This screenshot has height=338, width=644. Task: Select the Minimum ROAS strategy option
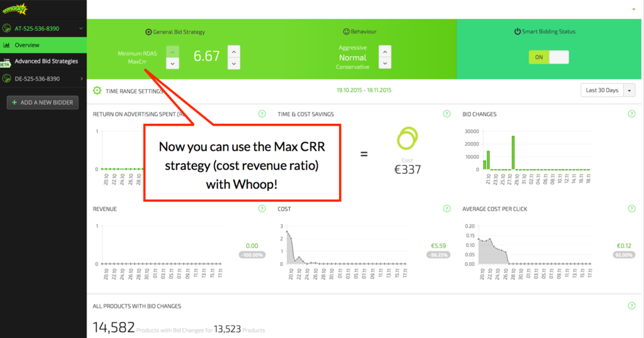pyautogui.click(x=137, y=53)
